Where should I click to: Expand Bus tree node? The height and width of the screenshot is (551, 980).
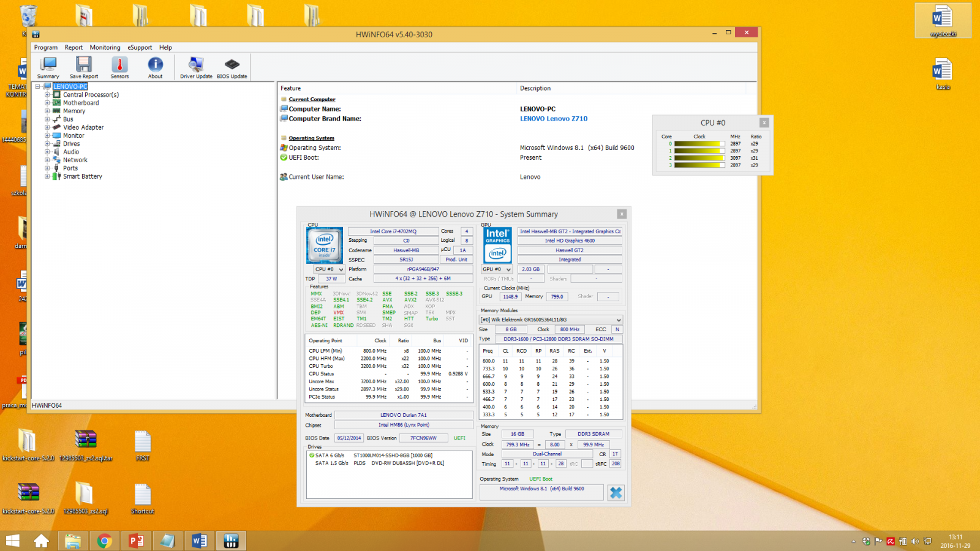point(47,119)
